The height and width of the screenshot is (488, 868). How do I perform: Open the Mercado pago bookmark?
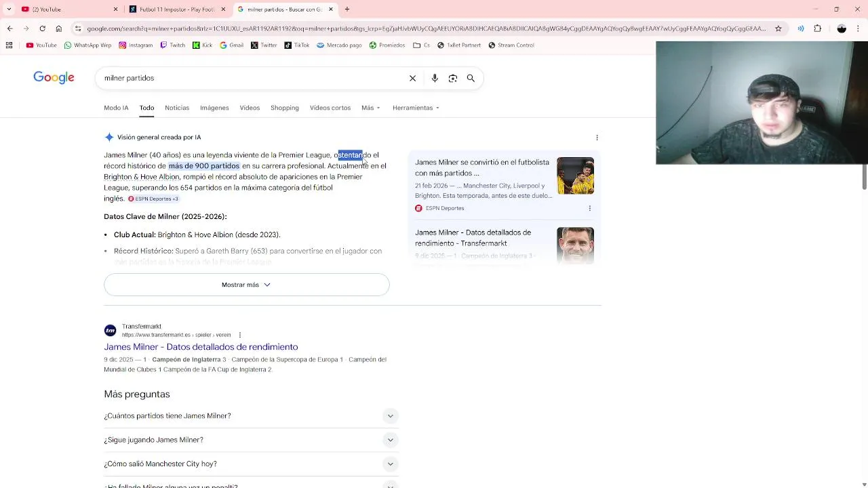click(x=339, y=45)
